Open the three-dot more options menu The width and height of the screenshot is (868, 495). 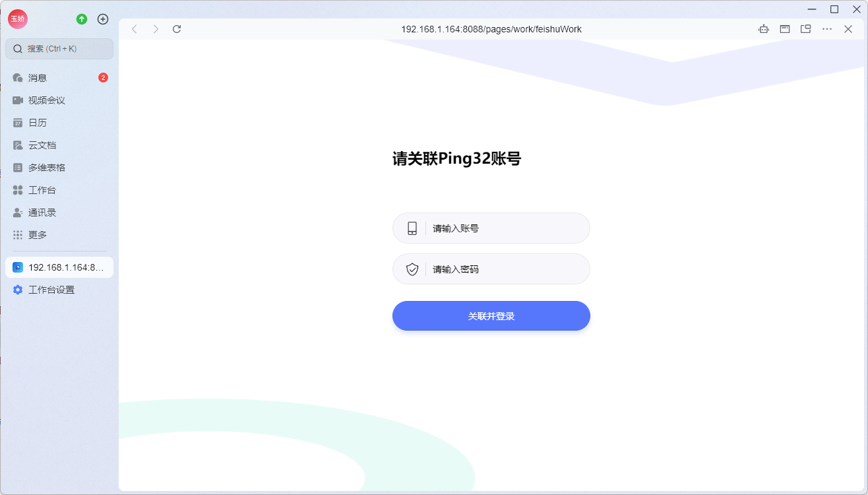click(x=827, y=29)
